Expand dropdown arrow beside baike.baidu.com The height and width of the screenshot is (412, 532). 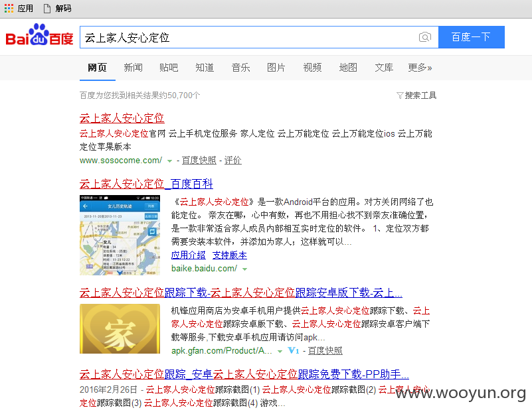(x=244, y=269)
